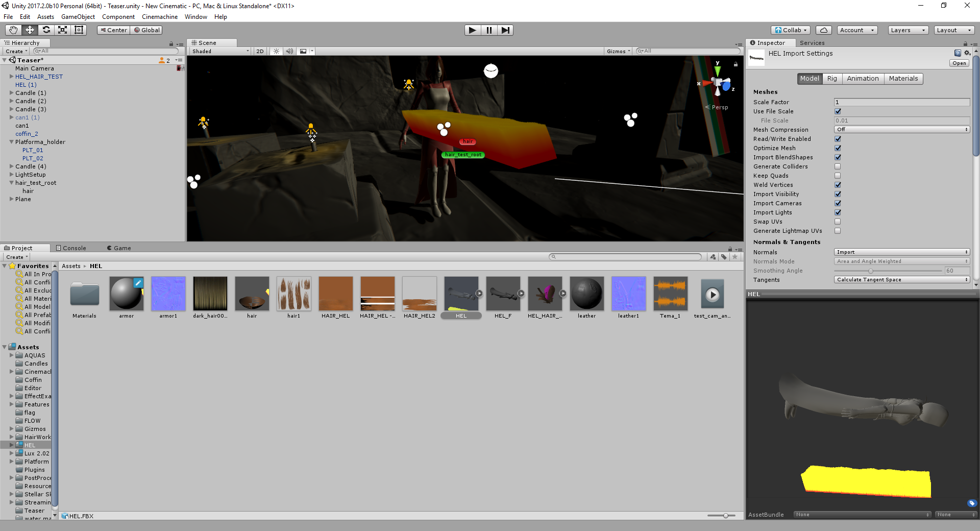Open the Cinemachine menu

[160, 17]
